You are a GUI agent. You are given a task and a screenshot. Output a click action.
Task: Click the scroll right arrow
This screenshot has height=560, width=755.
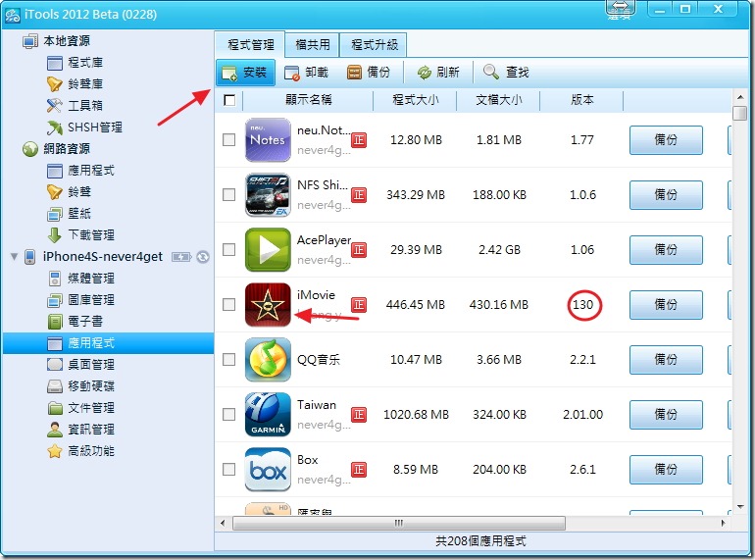click(x=724, y=523)
